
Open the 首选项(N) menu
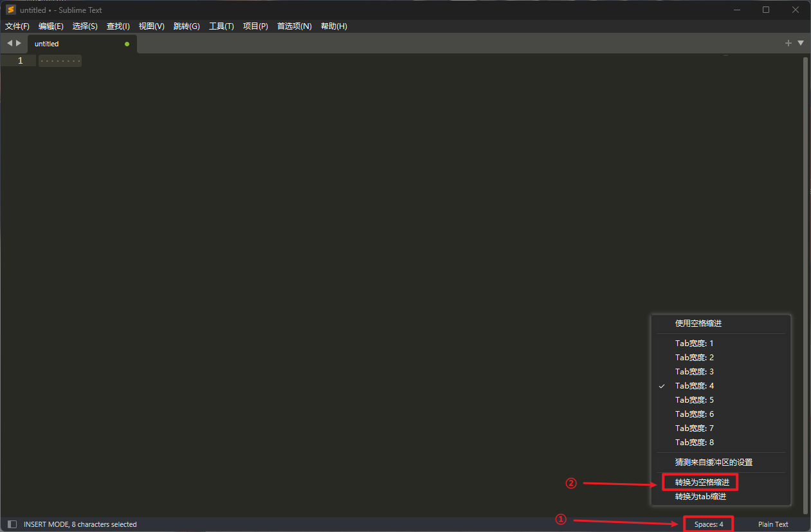tap(294, 26)
